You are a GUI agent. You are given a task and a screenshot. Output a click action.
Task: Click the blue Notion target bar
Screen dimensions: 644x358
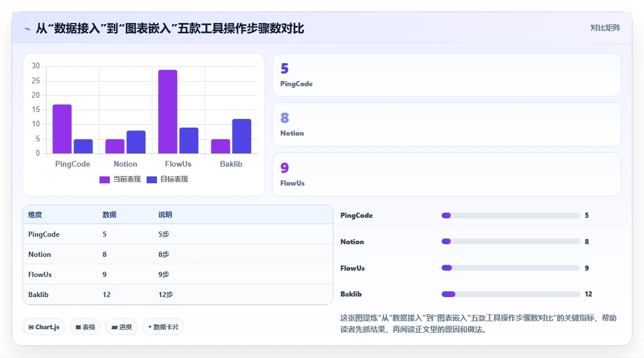tap(136, 142)
